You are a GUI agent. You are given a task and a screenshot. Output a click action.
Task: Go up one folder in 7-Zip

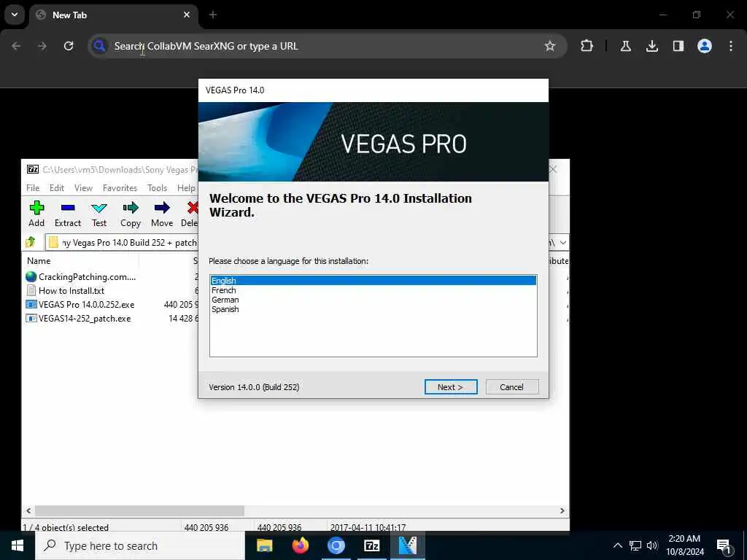(31, 242)
